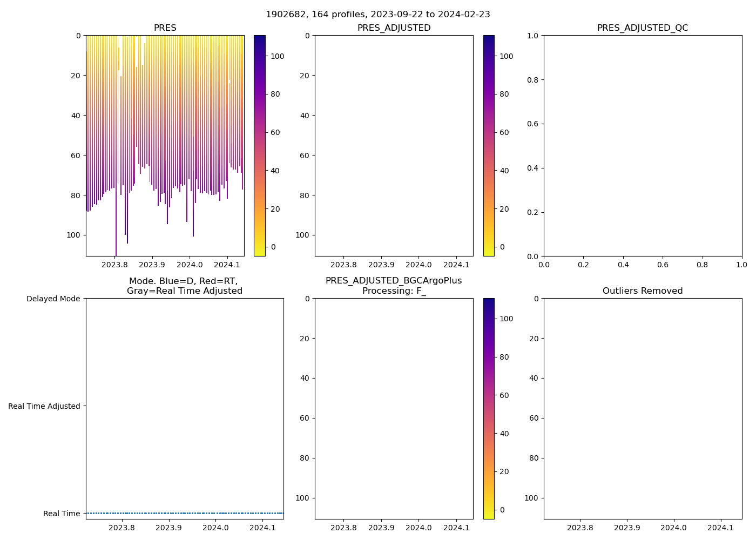The height and width of the screenshot is (540, 756).
Task: Click inside the empty Outliers Removed plot
Action: click(x=642, y=409)
